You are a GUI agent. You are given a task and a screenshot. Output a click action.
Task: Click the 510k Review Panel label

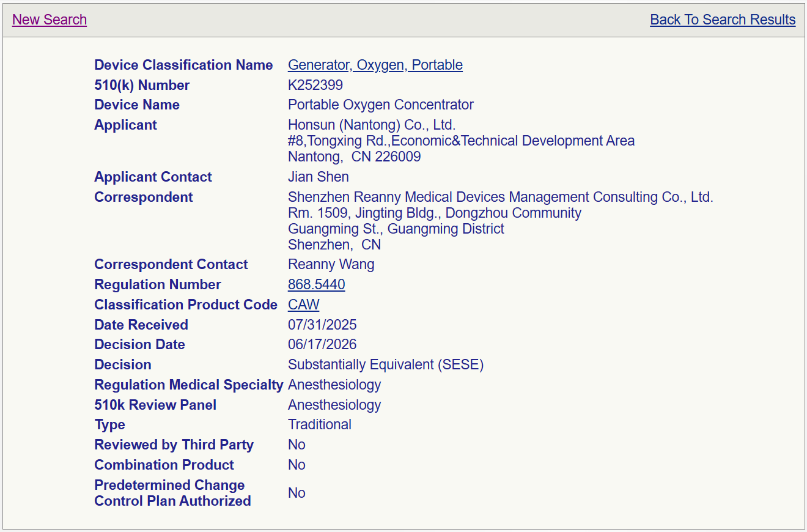pos(155,405)
